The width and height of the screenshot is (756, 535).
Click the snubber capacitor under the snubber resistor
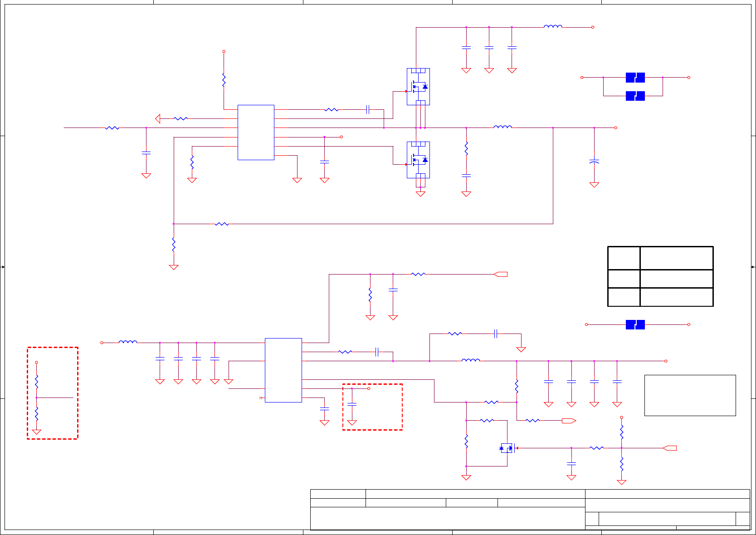[x=466, y=175]
